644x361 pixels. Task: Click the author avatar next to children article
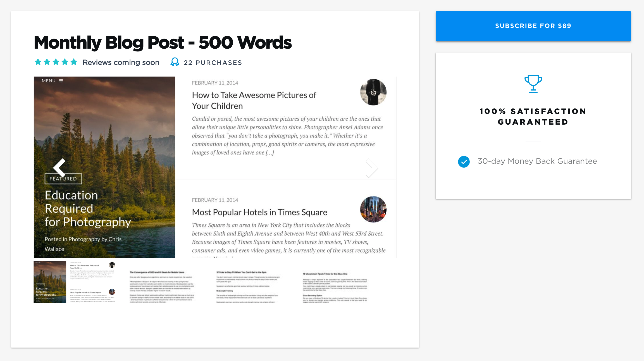373,92
